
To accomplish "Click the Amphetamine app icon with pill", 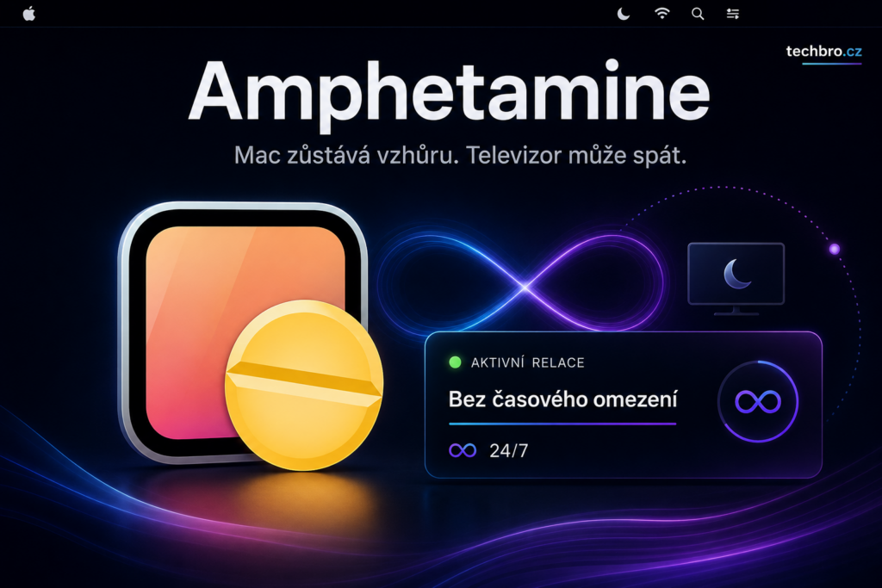I will click(x=251, y=336).
